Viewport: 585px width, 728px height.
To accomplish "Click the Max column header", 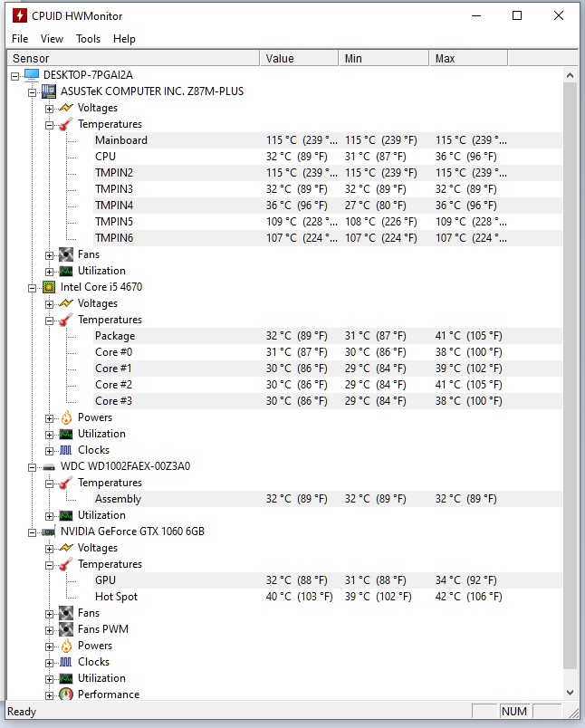I will (x=468, y=59).
